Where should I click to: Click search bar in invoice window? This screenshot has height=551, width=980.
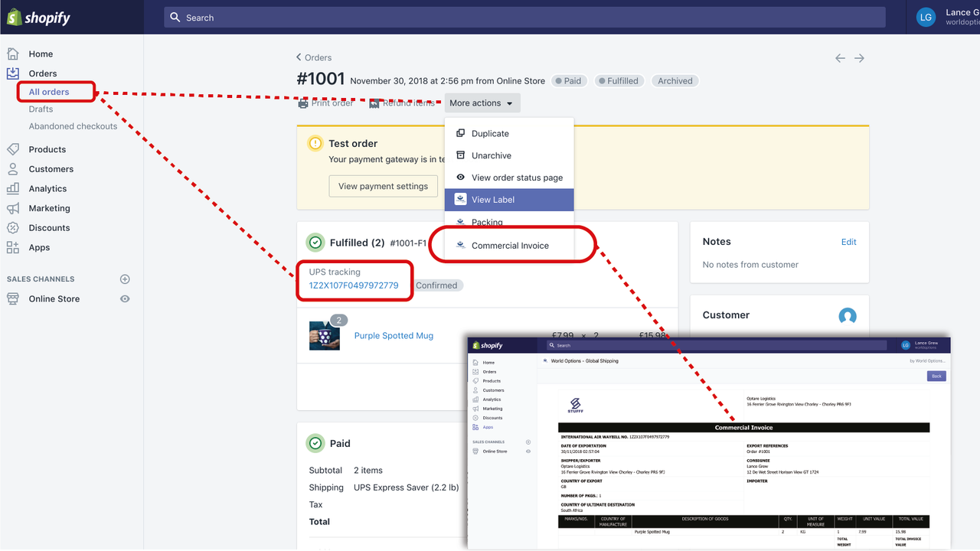717,345
